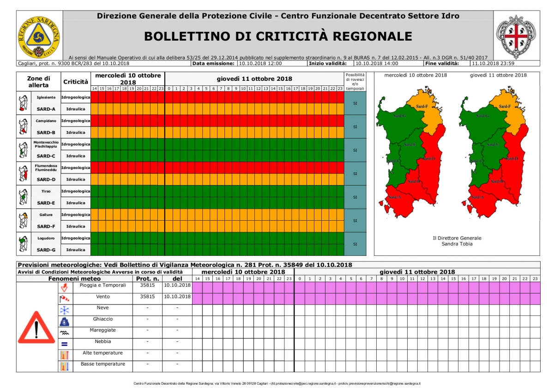Click the BOLLETTINO DI CRITICITÀ REGIONALE title
The height and width of the screenshot is (392, 554).
tap(278, 36)
